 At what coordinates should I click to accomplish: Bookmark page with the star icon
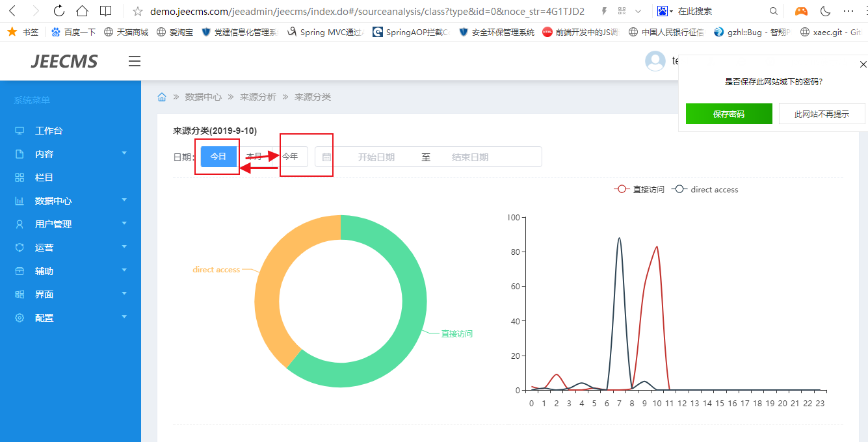[x=137, y=11]
